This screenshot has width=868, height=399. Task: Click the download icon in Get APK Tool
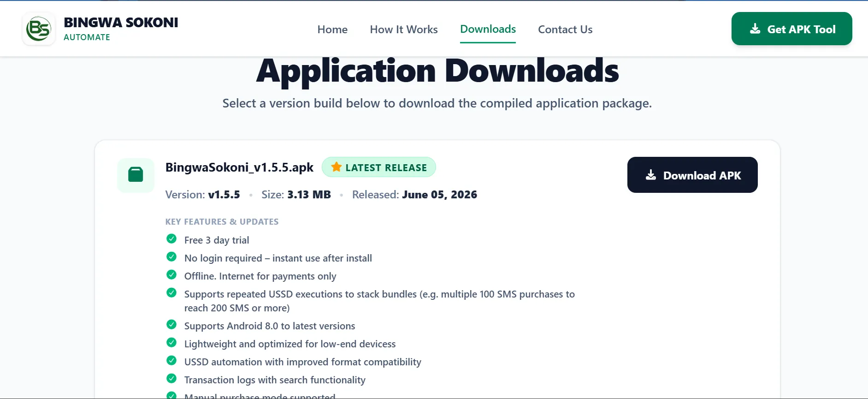(755, 29)
